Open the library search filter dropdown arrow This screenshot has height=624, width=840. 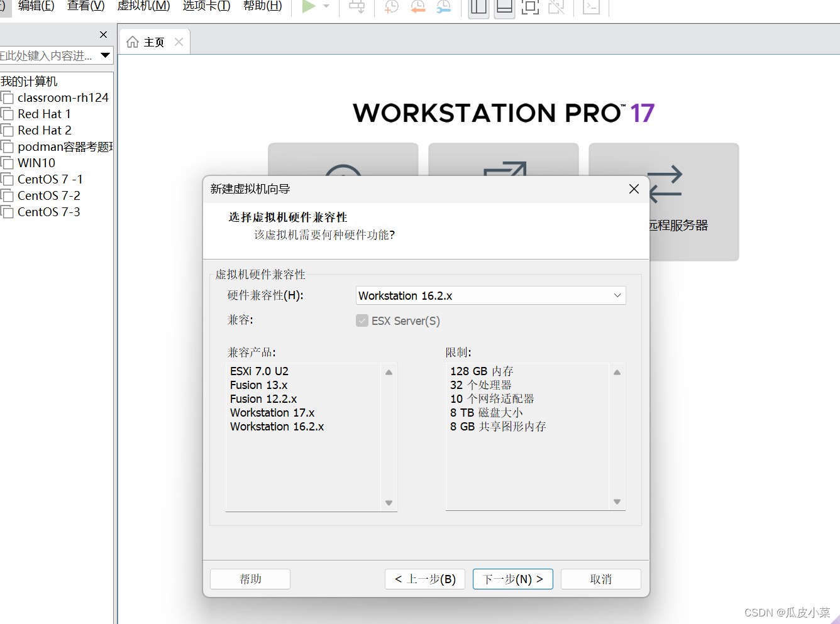pos(105,55)
